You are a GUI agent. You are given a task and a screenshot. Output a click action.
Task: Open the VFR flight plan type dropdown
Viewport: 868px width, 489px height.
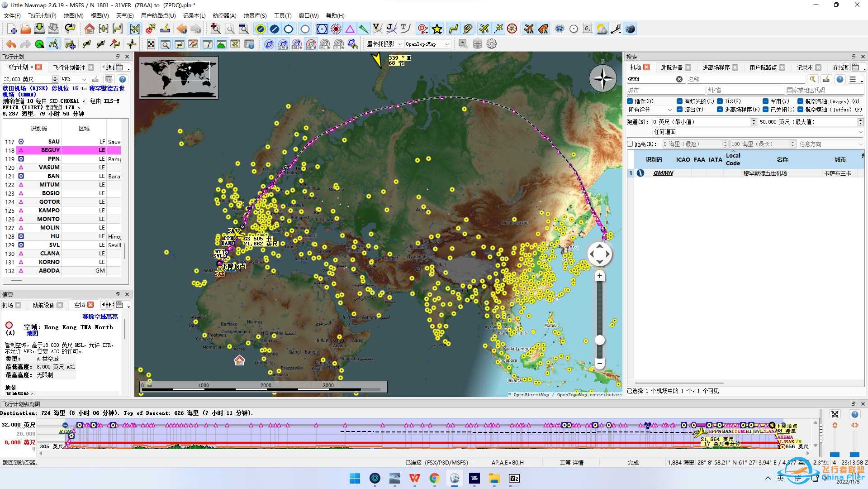click(74, 79)
